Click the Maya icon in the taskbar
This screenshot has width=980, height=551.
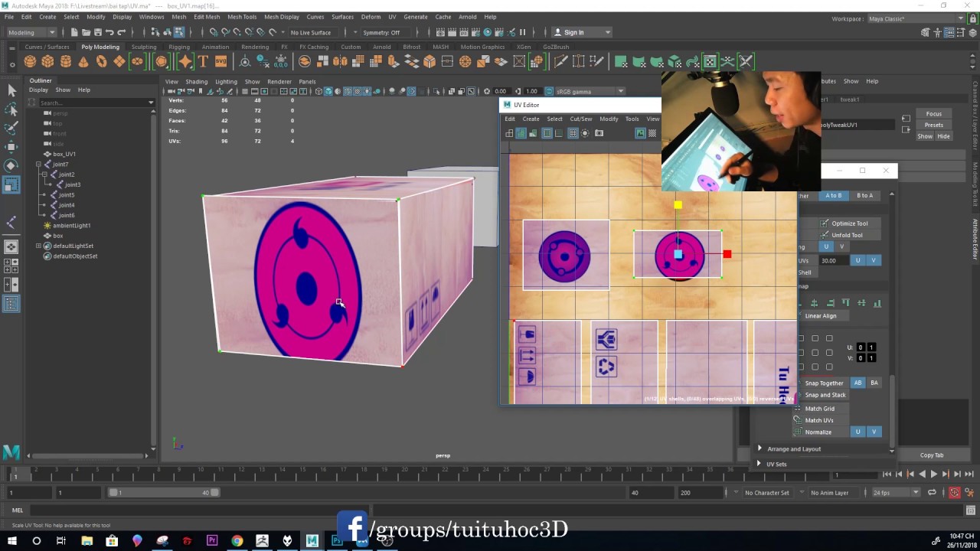click(x=312, y=541)
